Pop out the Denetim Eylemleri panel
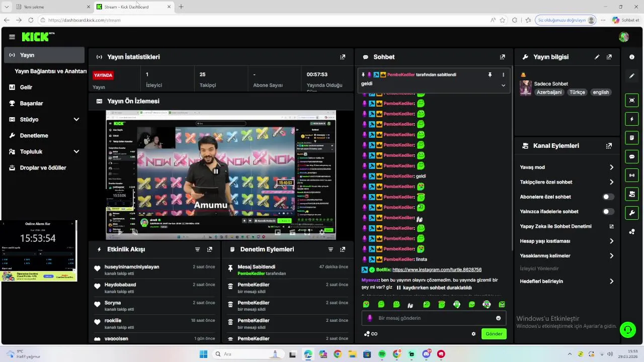644x362 pixels. click(343, 249)
